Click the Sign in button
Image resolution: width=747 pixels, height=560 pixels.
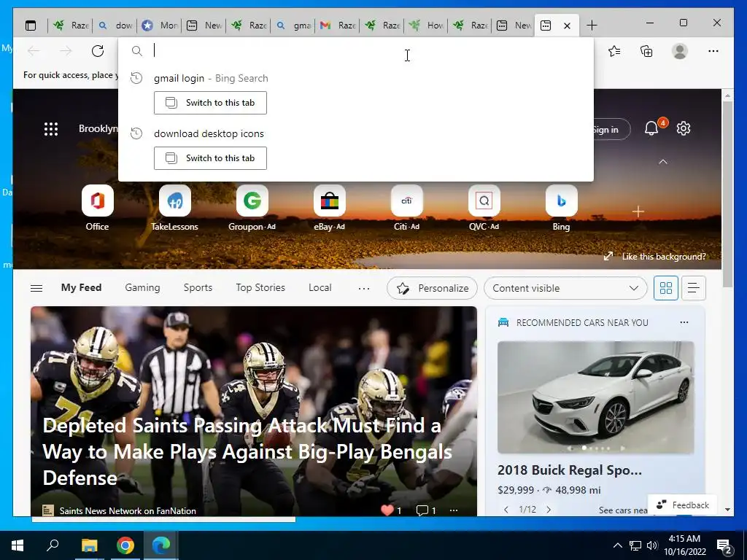coord(611,129)
